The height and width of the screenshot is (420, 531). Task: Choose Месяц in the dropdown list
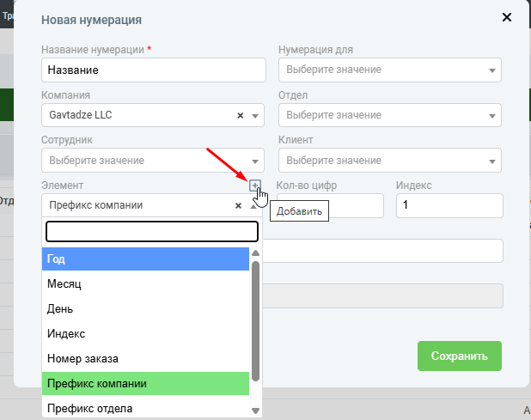tap(145, 283)
